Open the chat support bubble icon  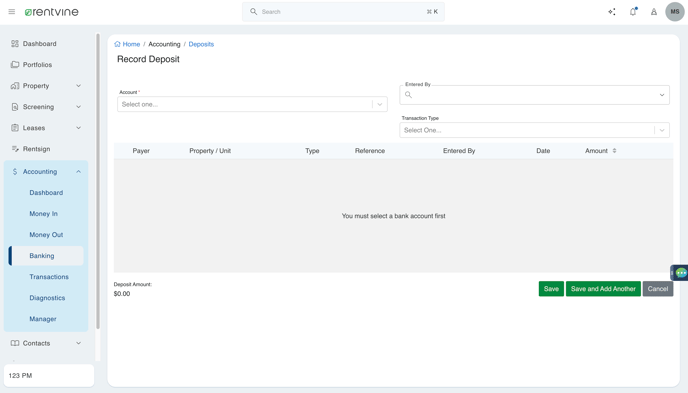pos(681,273)
